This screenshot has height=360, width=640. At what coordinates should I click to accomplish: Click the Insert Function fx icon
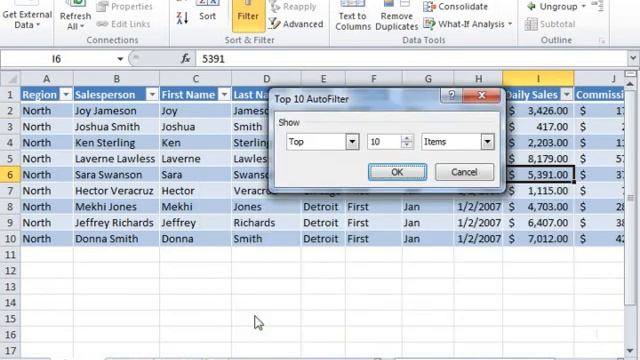[x=185, y=59]
